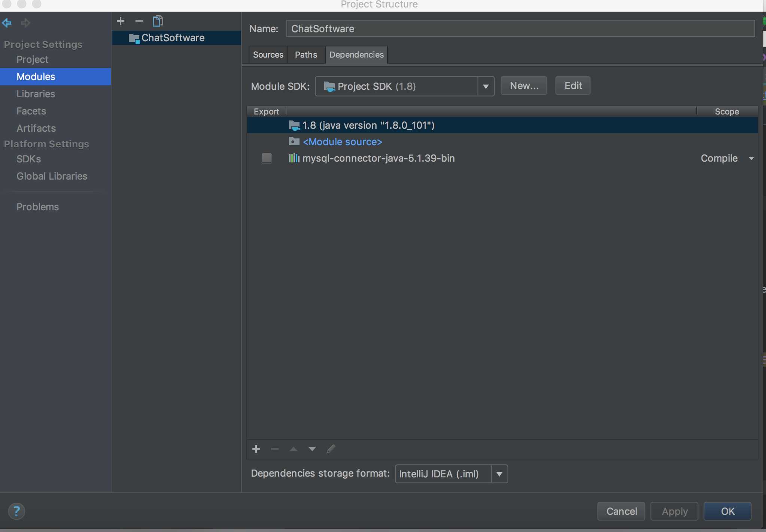This screenshot has width=766, height=532.
Task: Open the Libraries project settings
Action: coord(36,94)
